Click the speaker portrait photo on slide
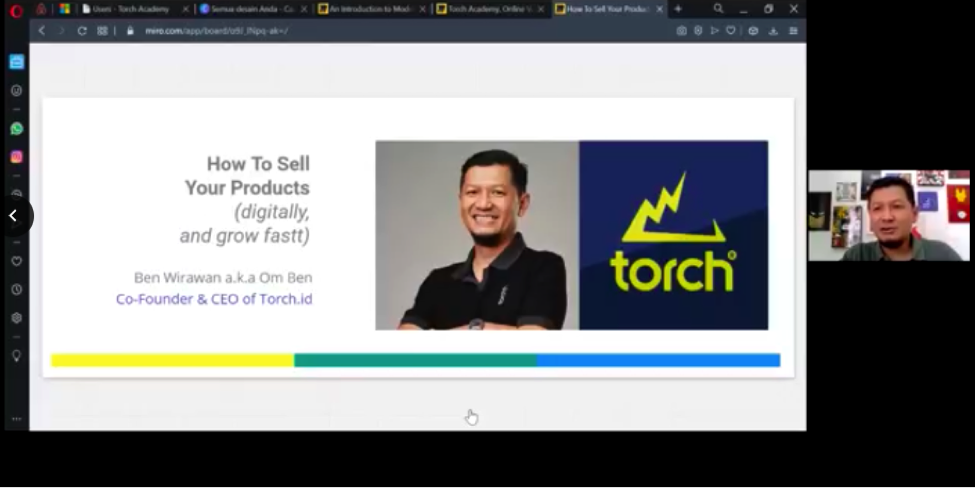 [x=477, y=235]
